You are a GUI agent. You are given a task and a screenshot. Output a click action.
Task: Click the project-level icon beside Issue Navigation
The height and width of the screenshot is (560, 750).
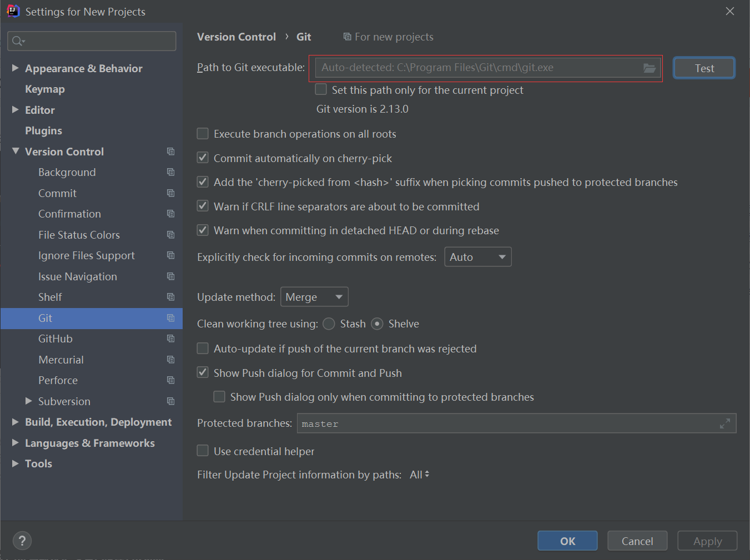click(170, 276)
